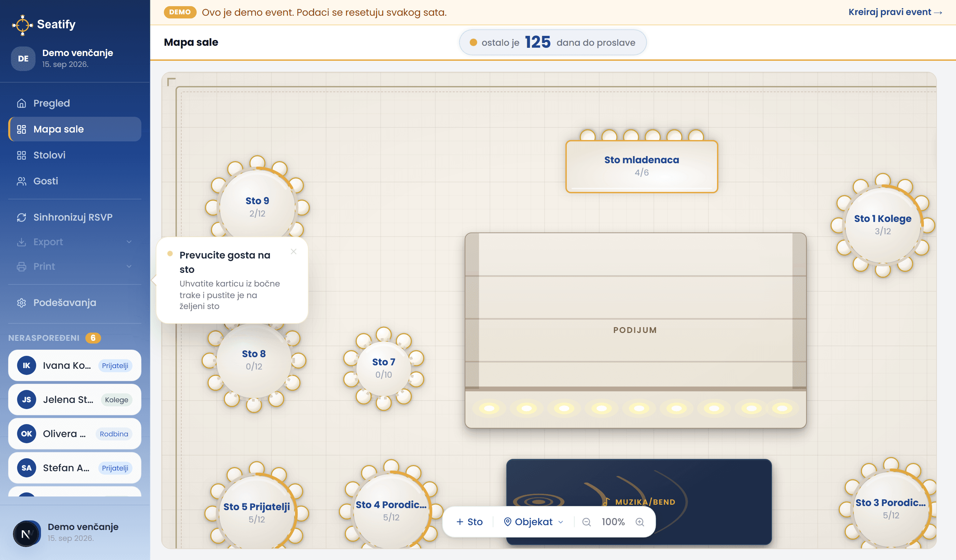
Task: Click Olivera OK avatar
Action: (x=27, y=434)
